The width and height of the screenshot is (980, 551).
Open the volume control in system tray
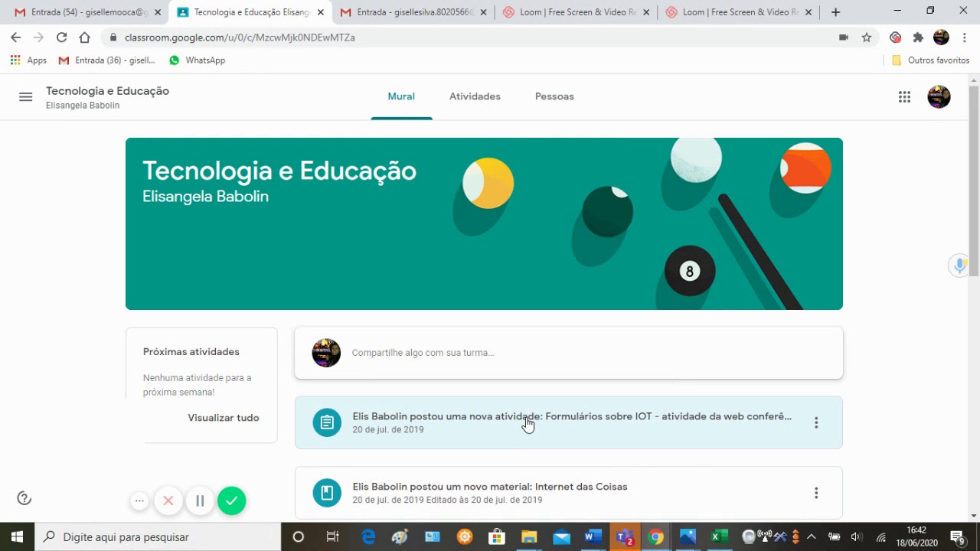coord(857,536)
